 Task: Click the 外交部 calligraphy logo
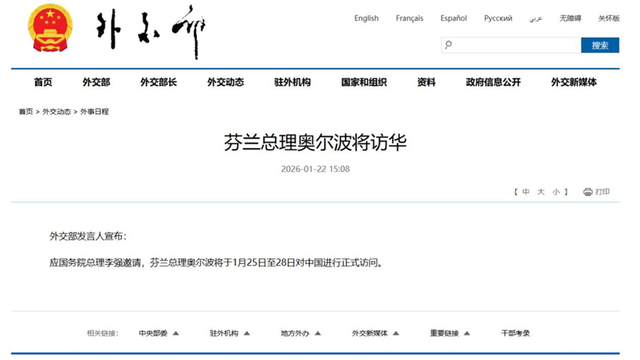151,31
